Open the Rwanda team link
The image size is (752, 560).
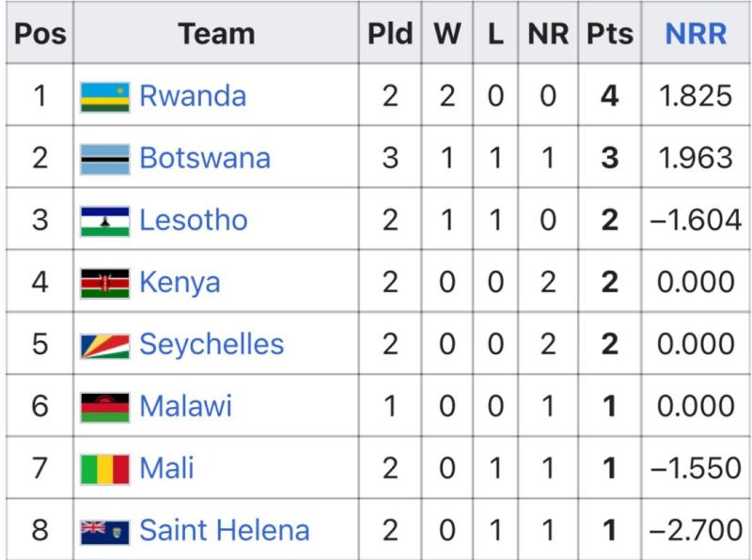coord(193,96)
